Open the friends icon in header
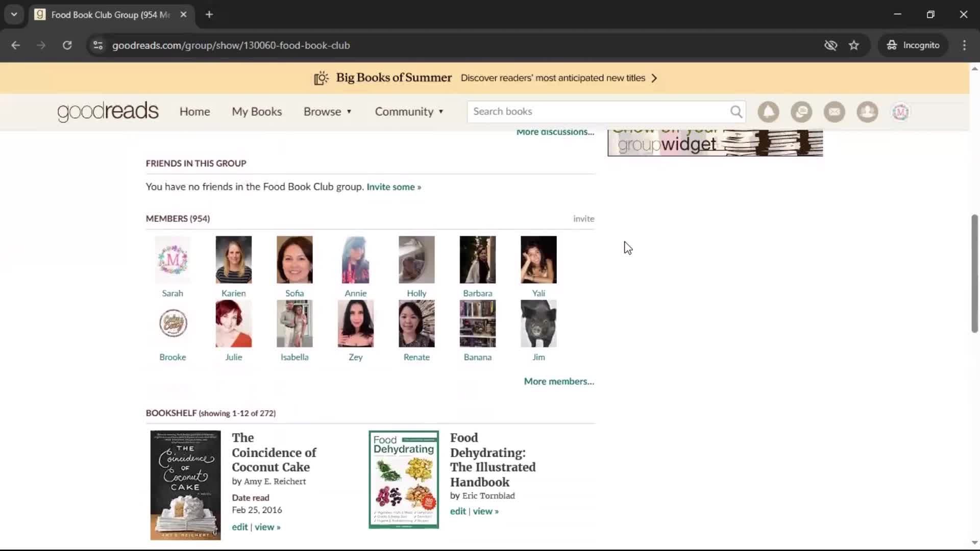The width and height of the screenshot is (980, 551). (x=867, y=112)
